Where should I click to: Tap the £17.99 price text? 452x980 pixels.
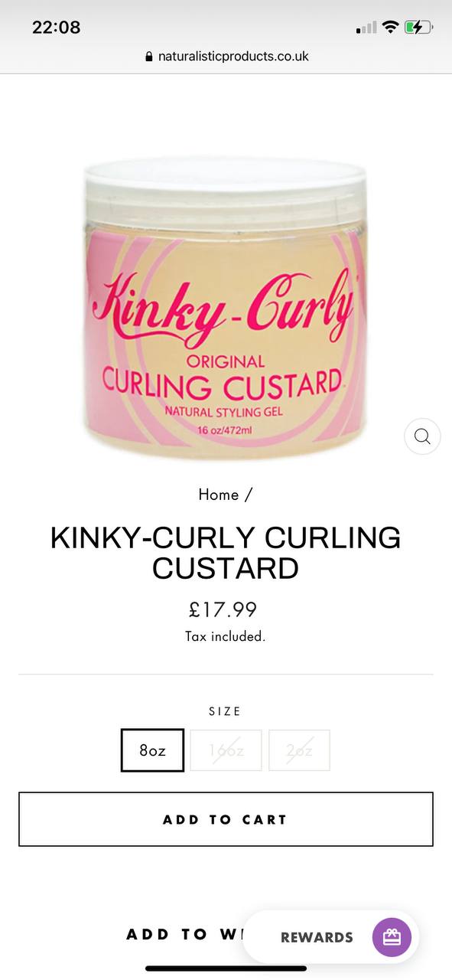(223, 610)
